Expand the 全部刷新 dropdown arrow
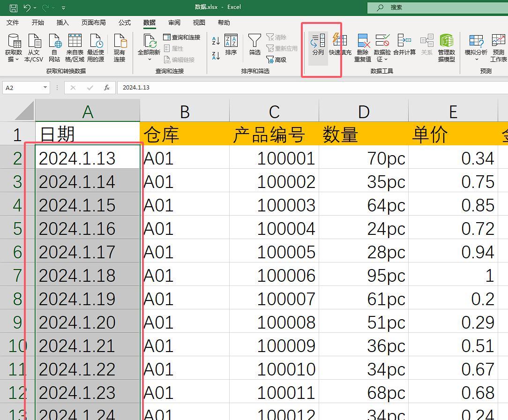The image size is (508, 420). pyautogui.click(x=149, y=60)
